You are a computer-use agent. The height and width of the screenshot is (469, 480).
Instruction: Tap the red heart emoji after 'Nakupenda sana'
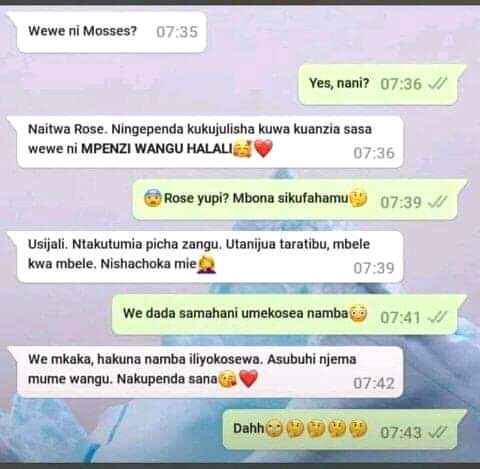(249, 379)
